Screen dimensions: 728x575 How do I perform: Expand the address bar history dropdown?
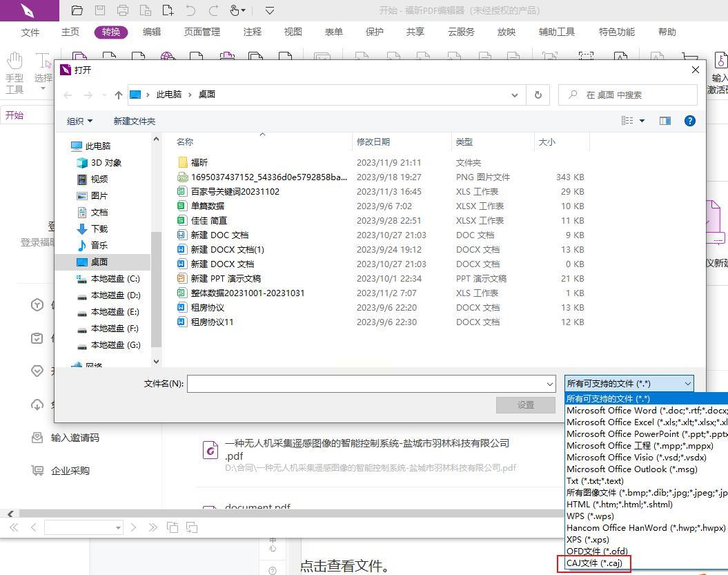click(x=514, y=95)
